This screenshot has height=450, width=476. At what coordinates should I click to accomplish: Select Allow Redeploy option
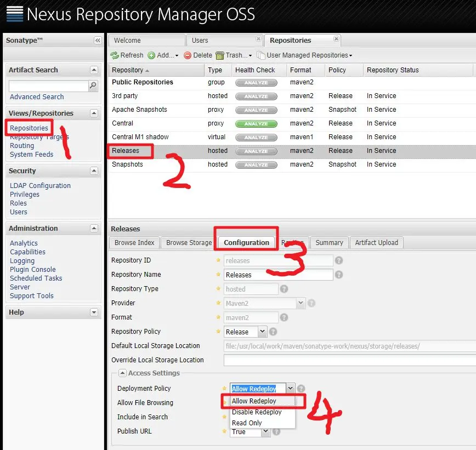click(x=262, y=401)
